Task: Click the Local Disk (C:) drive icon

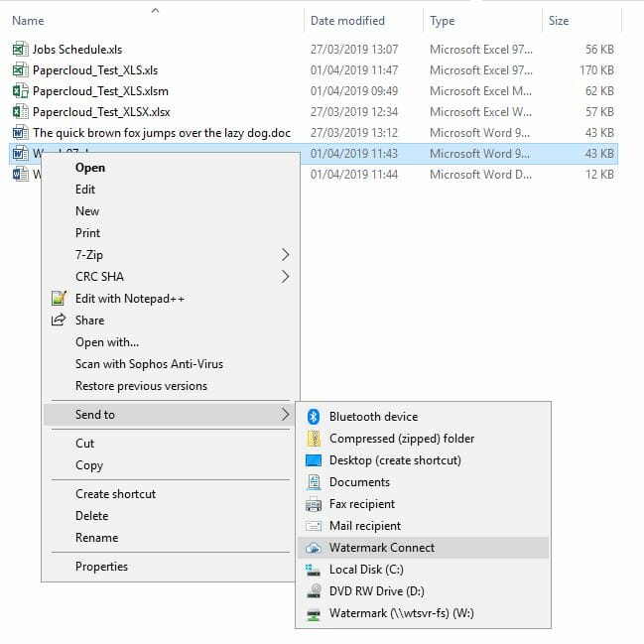Action: point(313,570)
